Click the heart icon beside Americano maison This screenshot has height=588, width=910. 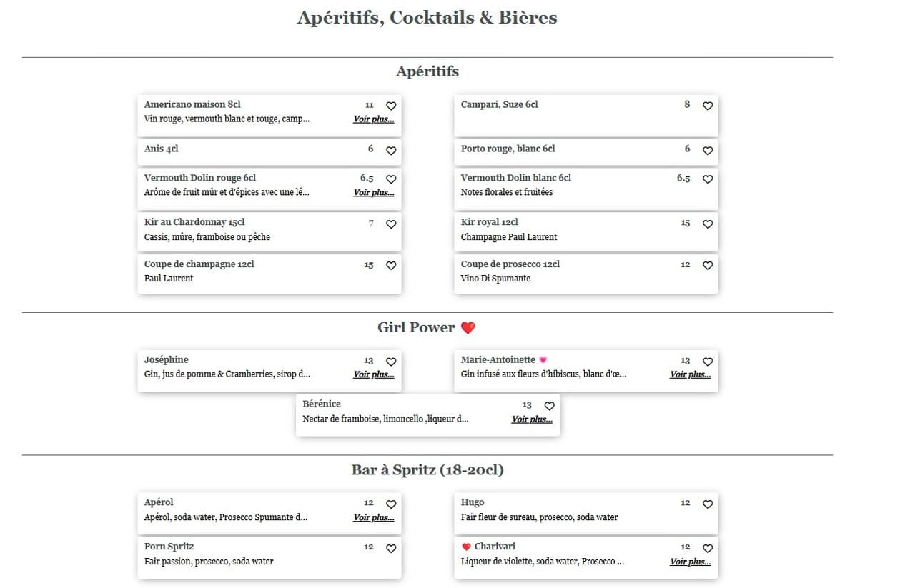coord(391,105)
